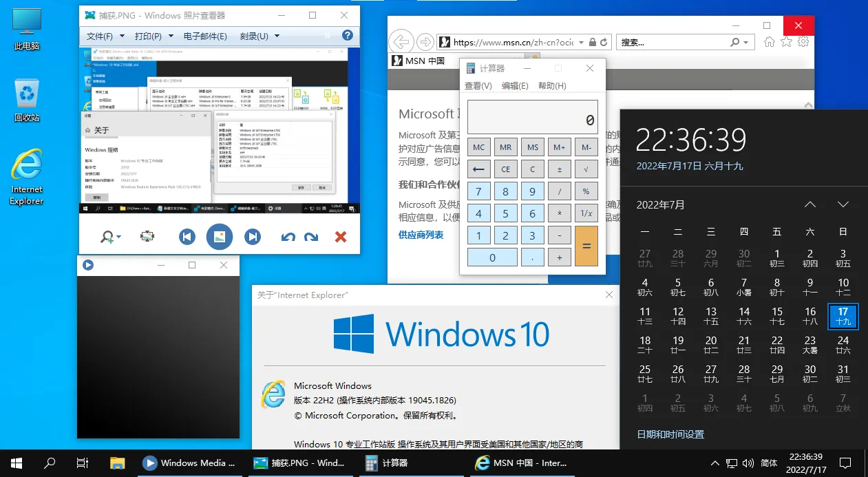Expand Photo Viewer toolbar overflow chevron
This screenshot has width=868, height=477.
point(328,36)
